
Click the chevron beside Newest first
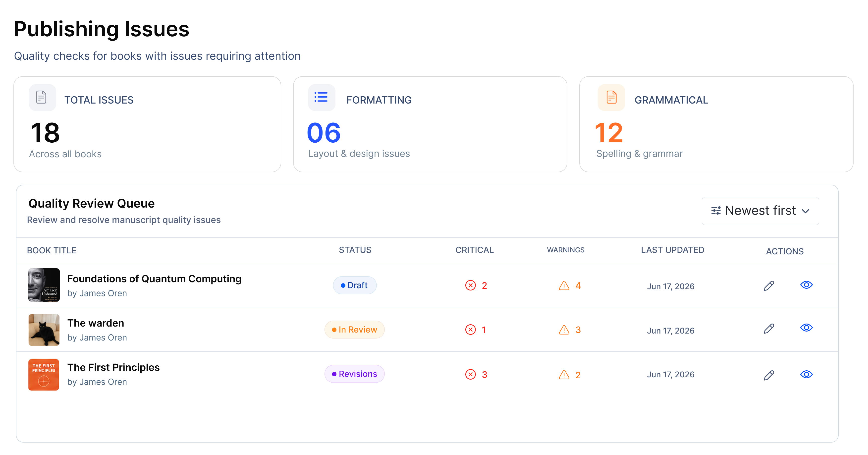pyautogui.click(x=805, y=211)
